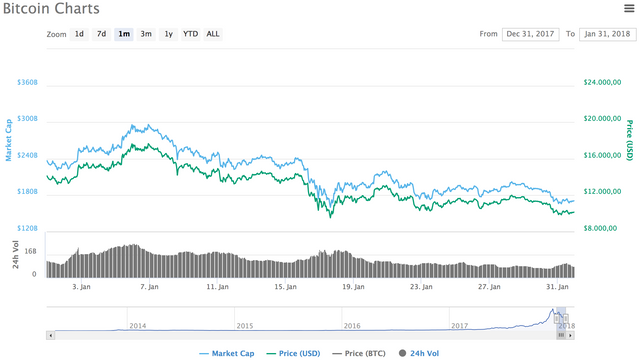Click navigator scrollbar right arrow

(570, 336)
